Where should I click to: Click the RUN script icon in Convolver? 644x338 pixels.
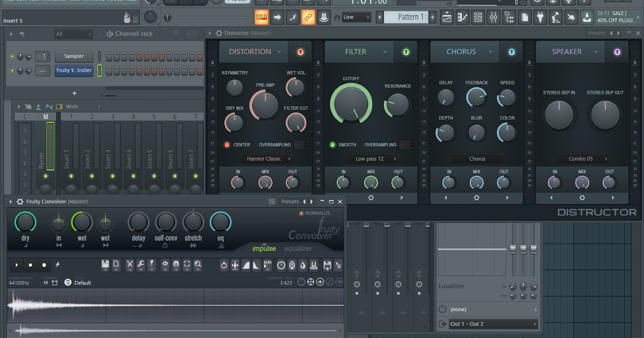(x=268, y=265)
